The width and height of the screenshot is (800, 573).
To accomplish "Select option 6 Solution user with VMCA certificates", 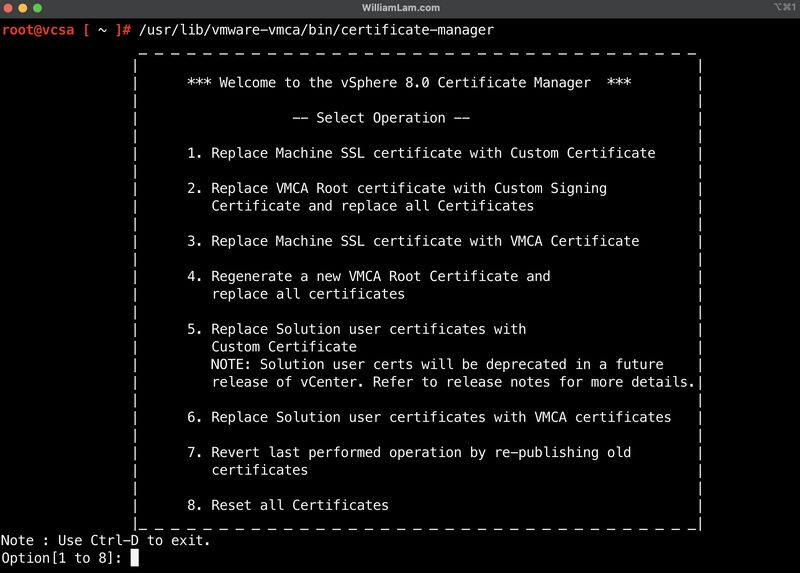I will [429, 417].
